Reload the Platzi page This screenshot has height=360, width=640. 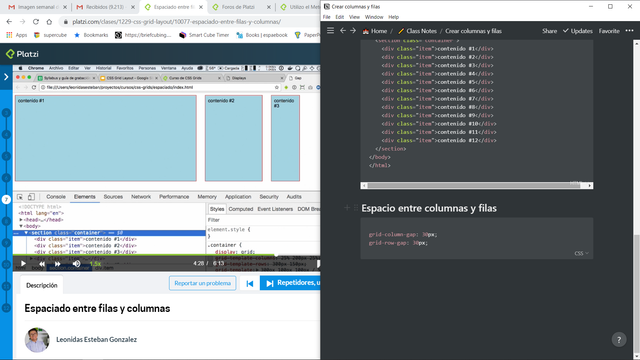click(x=36, y=22)
